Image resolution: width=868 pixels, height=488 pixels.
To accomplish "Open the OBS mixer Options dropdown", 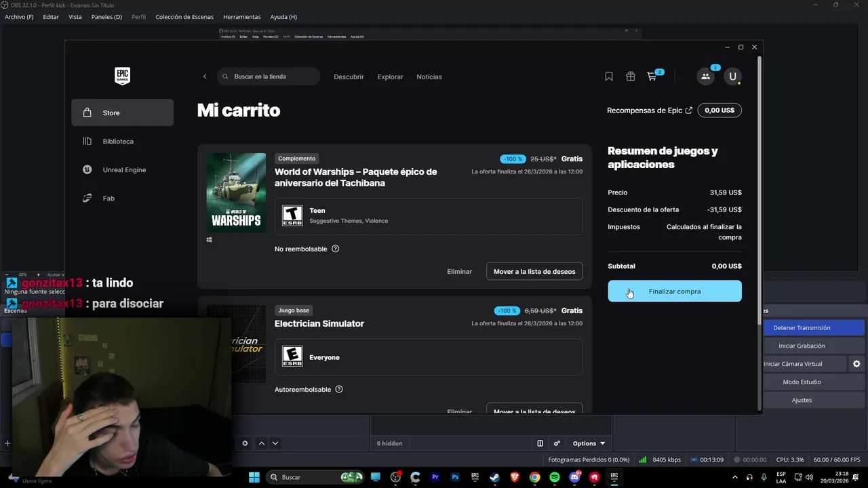I will tap(589, 443).
